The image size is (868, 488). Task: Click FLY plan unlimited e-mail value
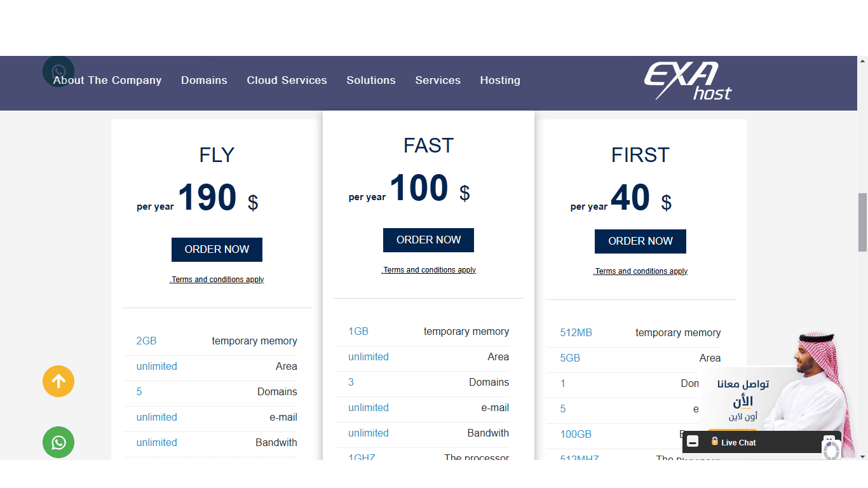point(156,417)
